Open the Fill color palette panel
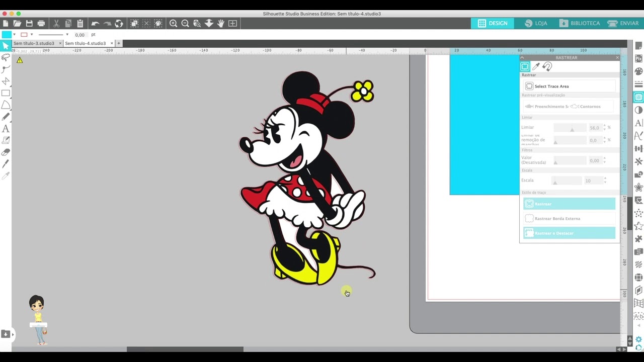This screenshot has width=644, height=362. click(x=639, y=71)
